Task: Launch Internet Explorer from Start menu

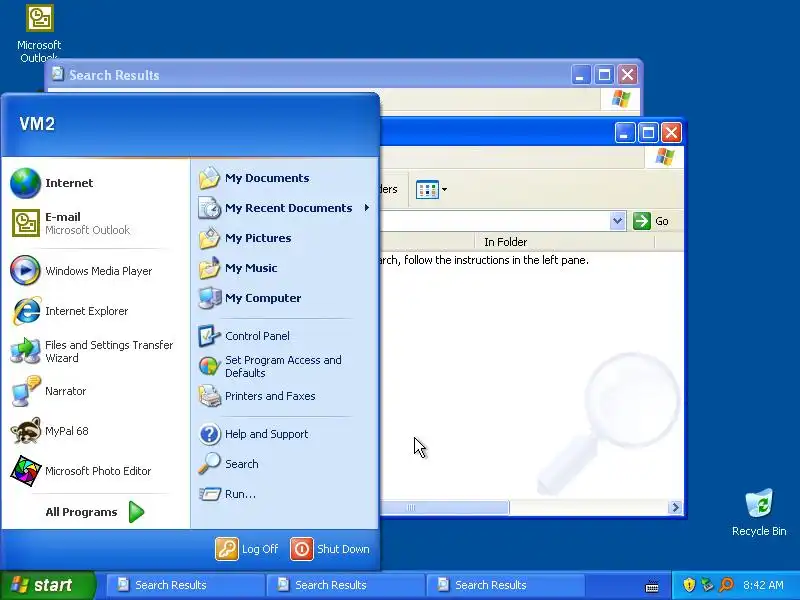Action: point(94,311)
